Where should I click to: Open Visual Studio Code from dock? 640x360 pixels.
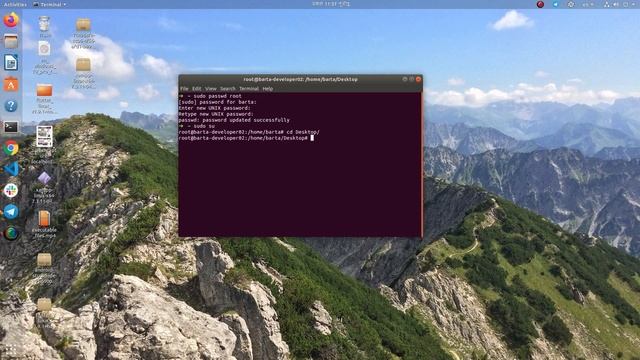[x=11, y=169]
